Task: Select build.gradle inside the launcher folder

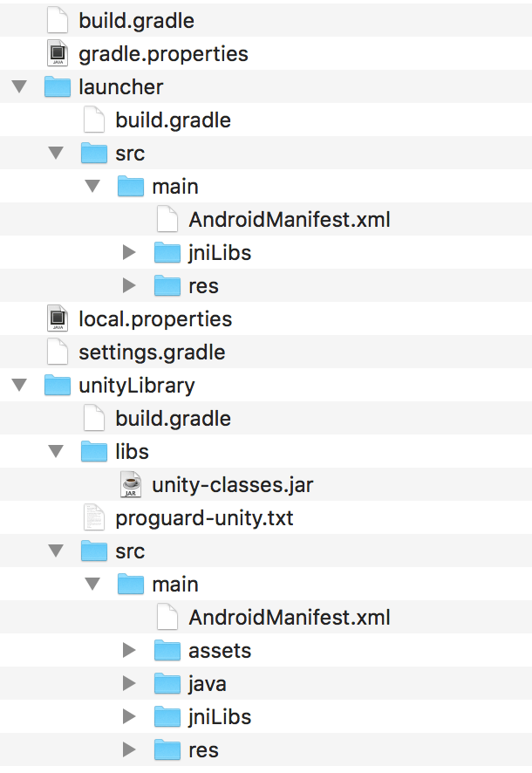Action: 173,120
